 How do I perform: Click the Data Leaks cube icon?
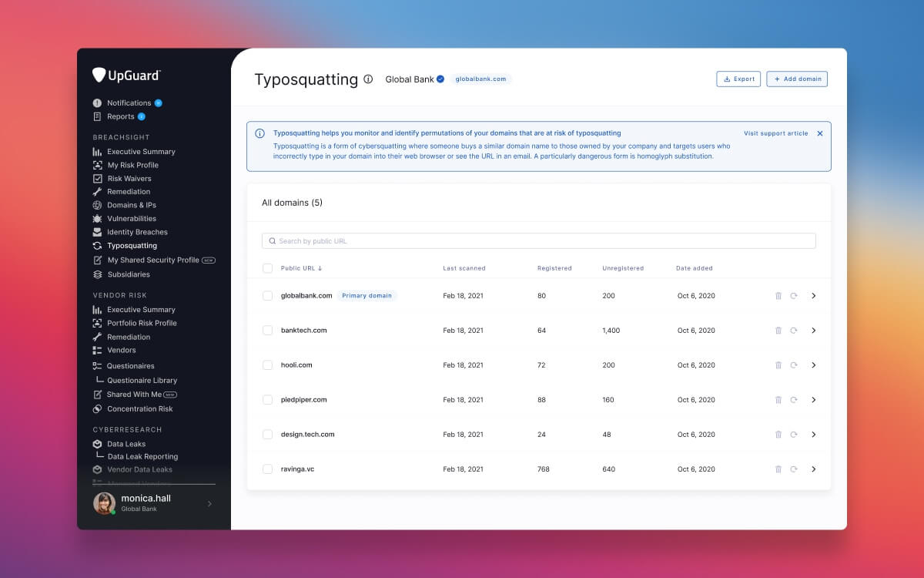coord(97,444)
